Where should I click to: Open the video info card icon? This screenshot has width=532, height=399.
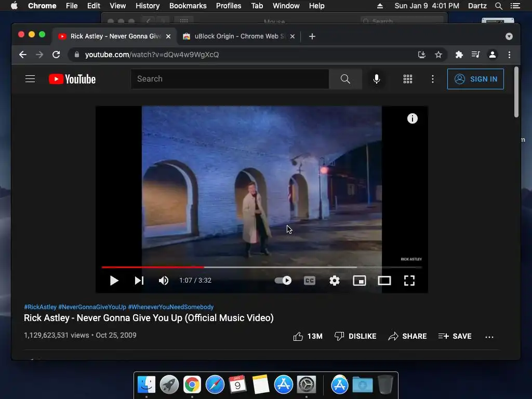412,118
